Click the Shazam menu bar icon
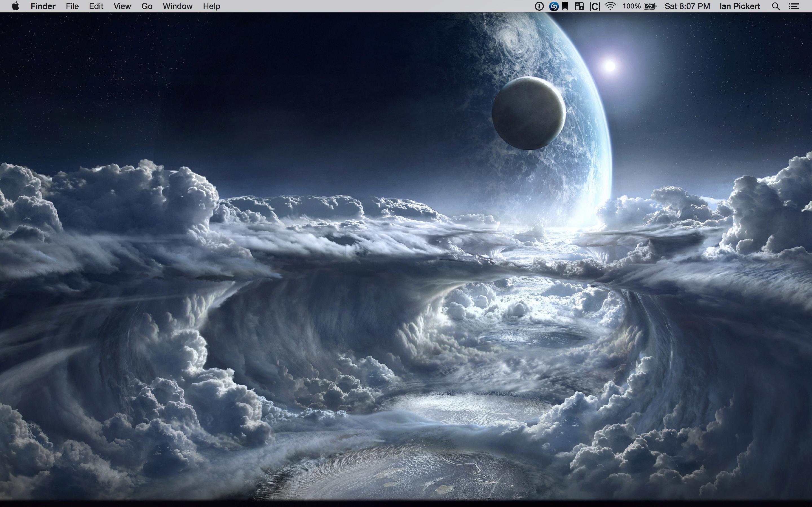Image resolution: width=812 pixels, height=507 pixels. pos(554,6)
